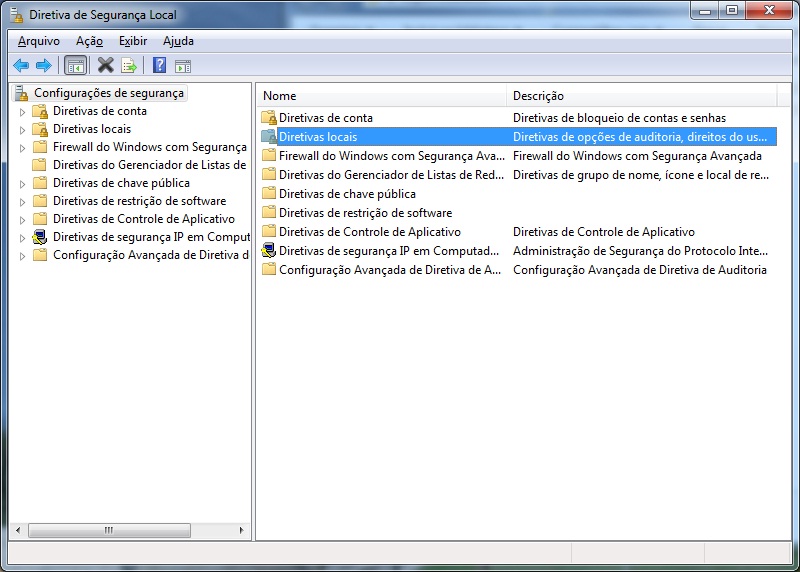Select Diretivas de restrição de software list row
Screen dimensions: 800x572
point(518,212)
